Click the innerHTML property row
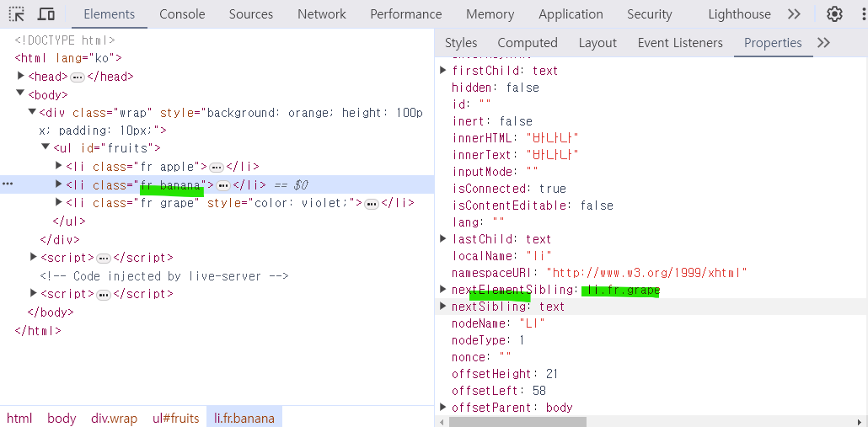 coord(516,138)
